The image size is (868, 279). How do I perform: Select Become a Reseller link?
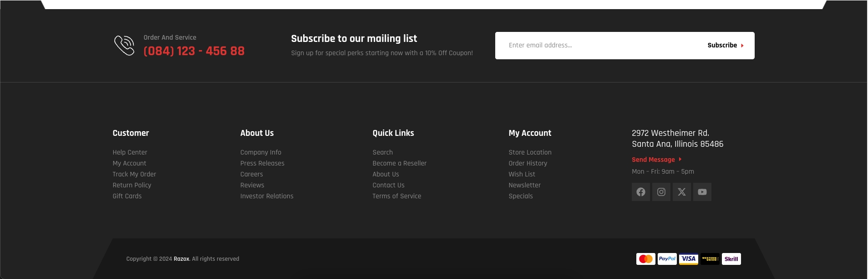click(x=399, y=163)
